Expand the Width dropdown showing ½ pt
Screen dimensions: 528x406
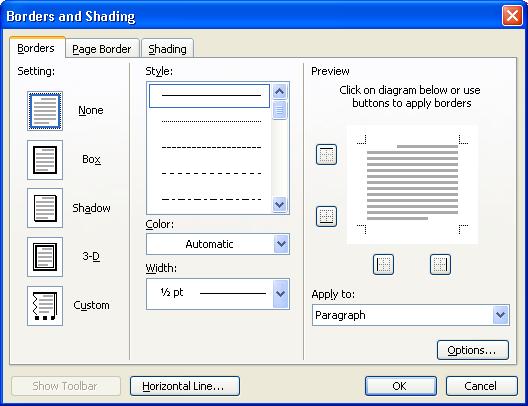point(218,294)
